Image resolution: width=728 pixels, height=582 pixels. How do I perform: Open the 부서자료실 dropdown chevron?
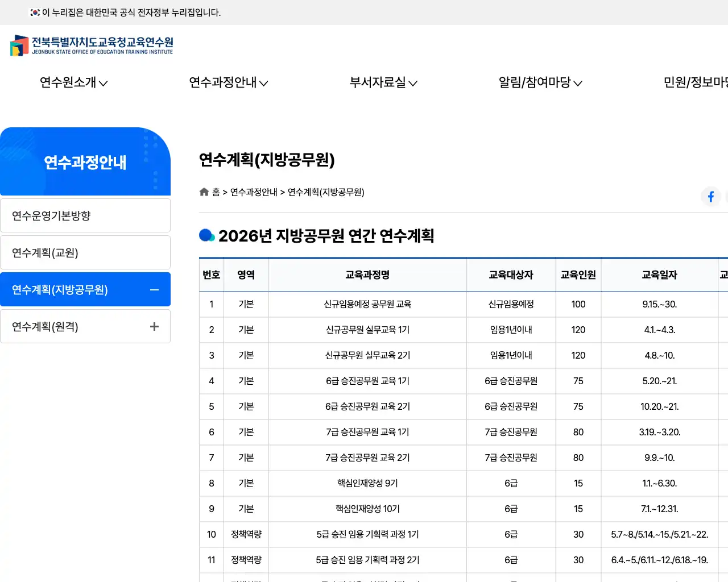415,83
